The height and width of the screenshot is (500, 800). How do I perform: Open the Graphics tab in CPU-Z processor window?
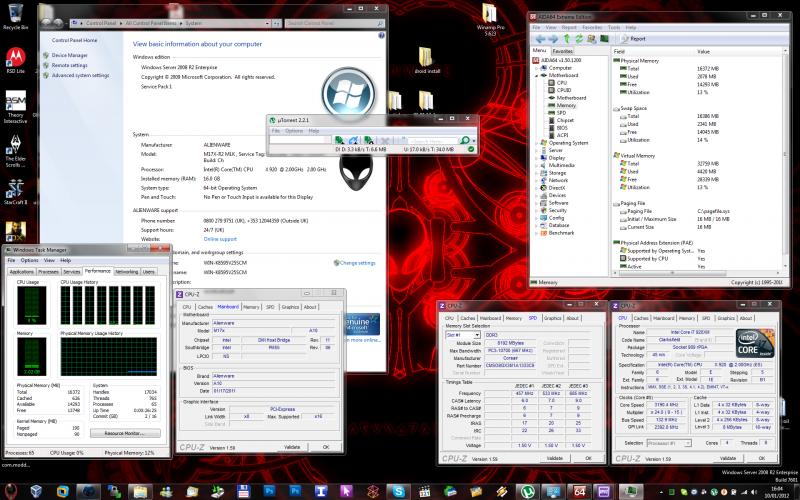click(726, 318)
